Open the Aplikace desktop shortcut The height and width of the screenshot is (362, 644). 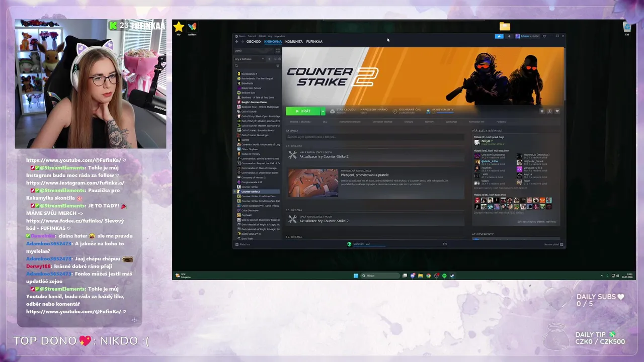192,28
